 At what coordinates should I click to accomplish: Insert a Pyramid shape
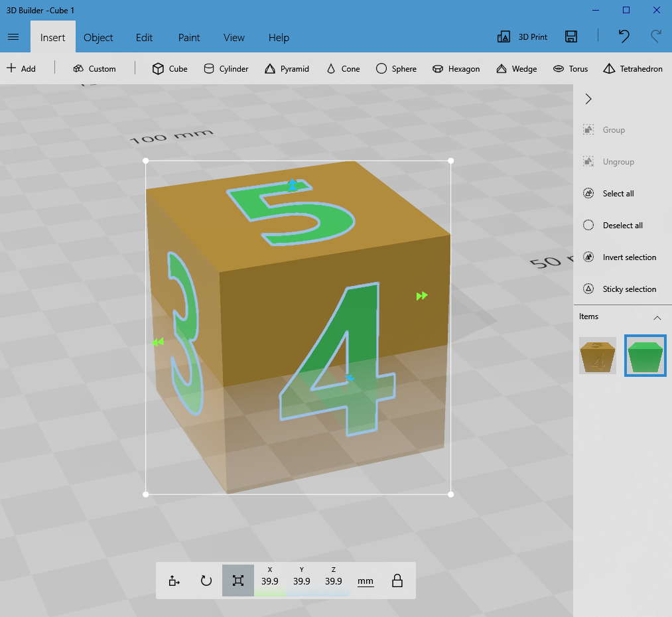coord(287,68)
